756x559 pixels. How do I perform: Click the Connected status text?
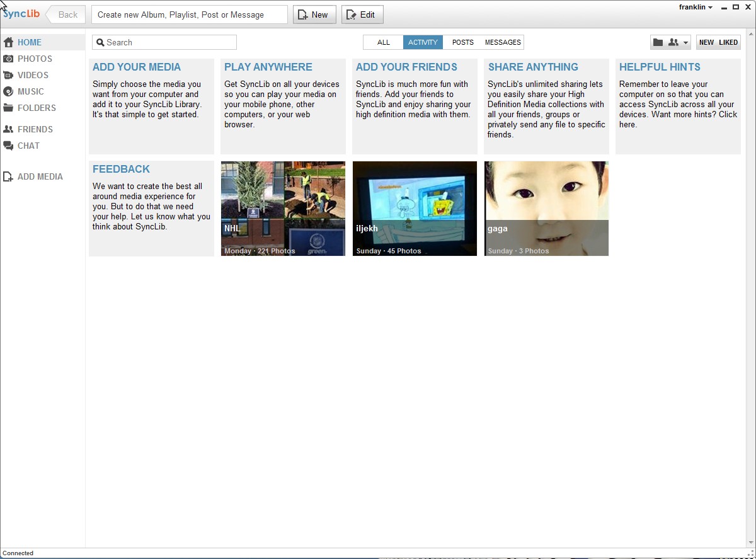point(18,553)
